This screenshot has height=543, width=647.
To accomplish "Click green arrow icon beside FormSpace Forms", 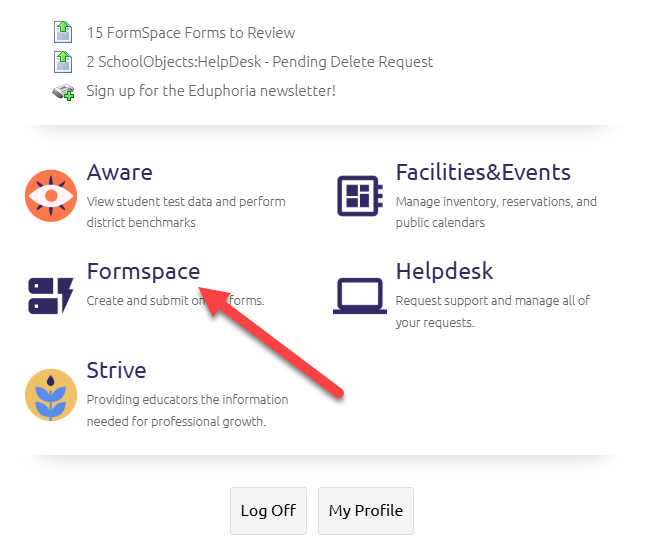I will point(63,33).
